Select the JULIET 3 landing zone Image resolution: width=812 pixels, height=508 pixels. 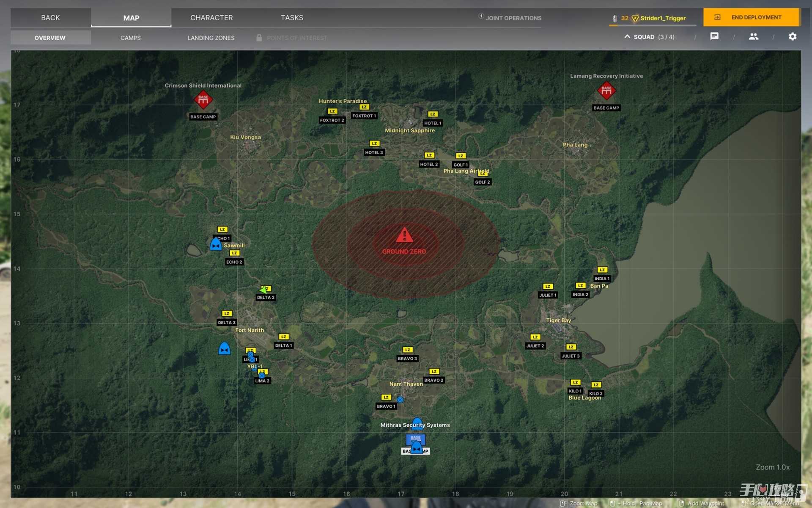point(571,352)
